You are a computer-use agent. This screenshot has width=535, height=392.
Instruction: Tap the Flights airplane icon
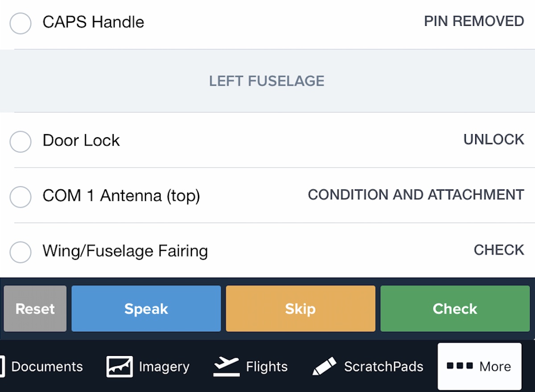tap(226, 367)
